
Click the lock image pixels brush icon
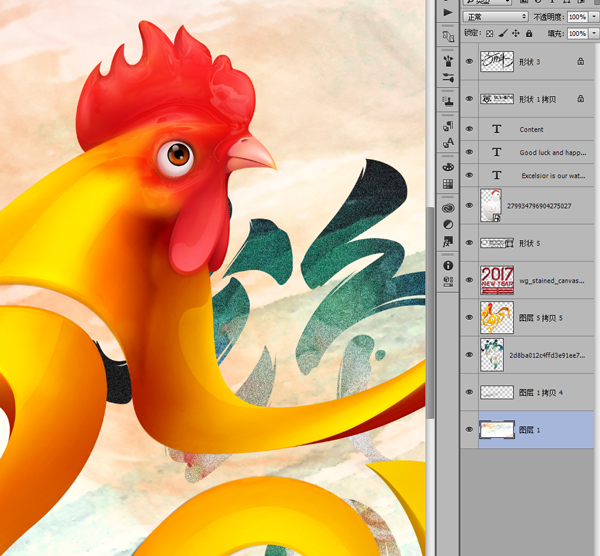click(503, 33)
